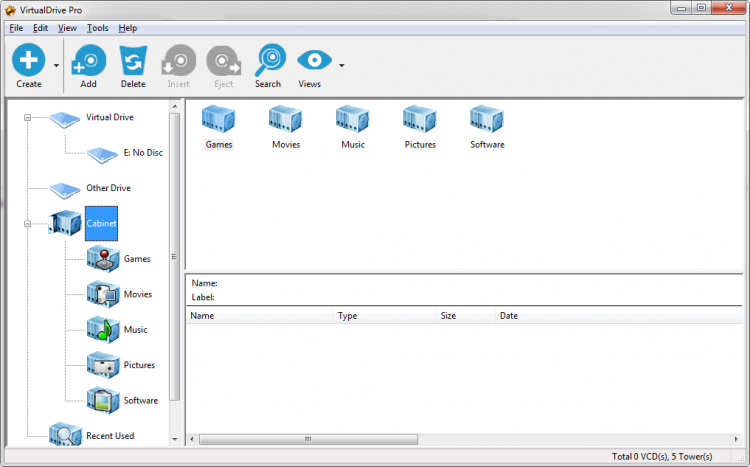Select the E: No Disc drive icon

(102, 155)
